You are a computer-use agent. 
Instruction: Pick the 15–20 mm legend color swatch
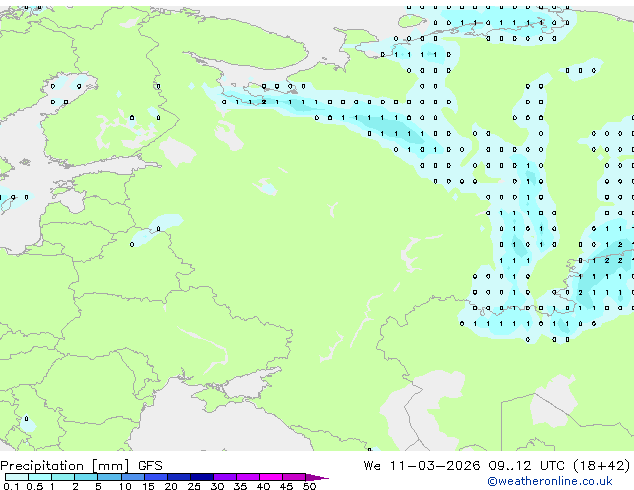click(x=156, y=477)
